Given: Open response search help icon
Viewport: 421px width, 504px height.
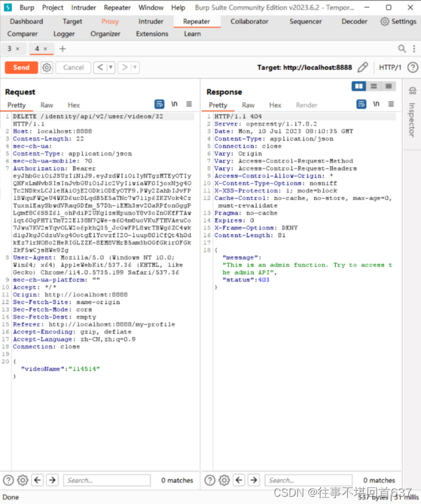Looking at the screenshot, I should [210, 480].
